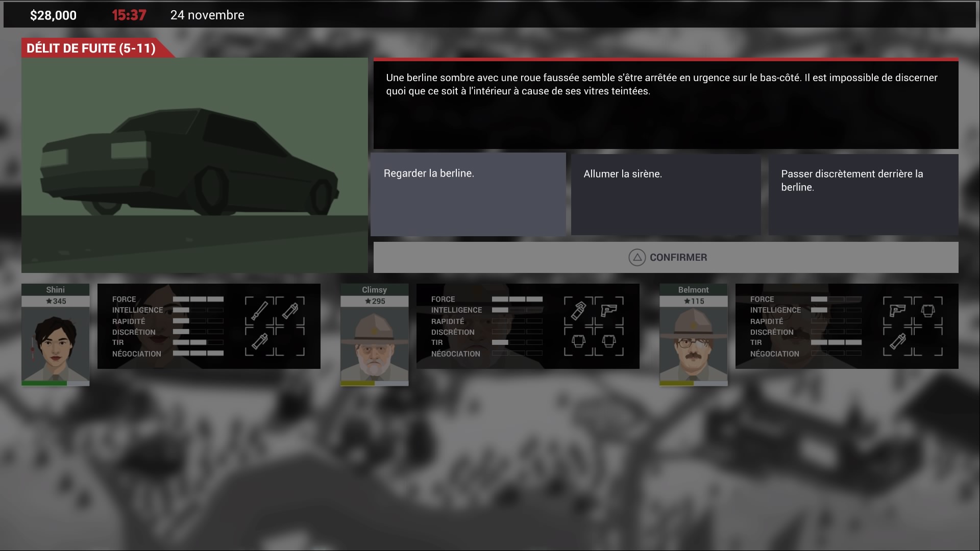Click the 'Climsy' name label
The height and width of the screenshot is (551, 980).
pos(374,290)
